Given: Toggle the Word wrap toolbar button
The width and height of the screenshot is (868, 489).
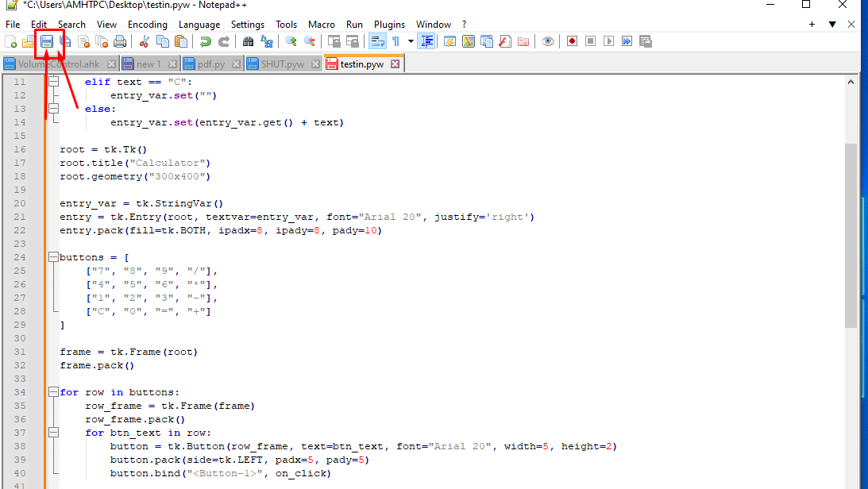Looking at the screenshot, I should tap(377, 41).
